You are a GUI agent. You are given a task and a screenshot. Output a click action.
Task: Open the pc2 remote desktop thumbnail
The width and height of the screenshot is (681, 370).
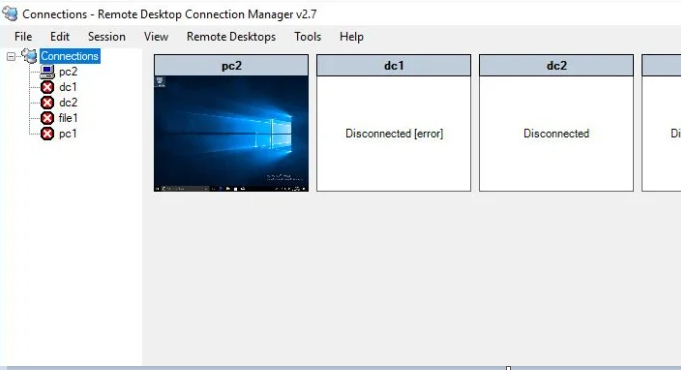[x=231, y=133]
